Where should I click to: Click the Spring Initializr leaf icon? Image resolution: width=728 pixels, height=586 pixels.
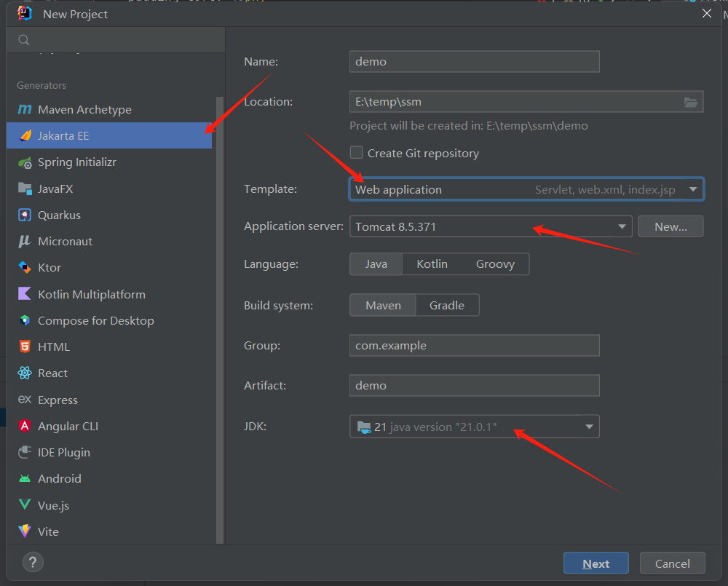click(x=25, y=162)
